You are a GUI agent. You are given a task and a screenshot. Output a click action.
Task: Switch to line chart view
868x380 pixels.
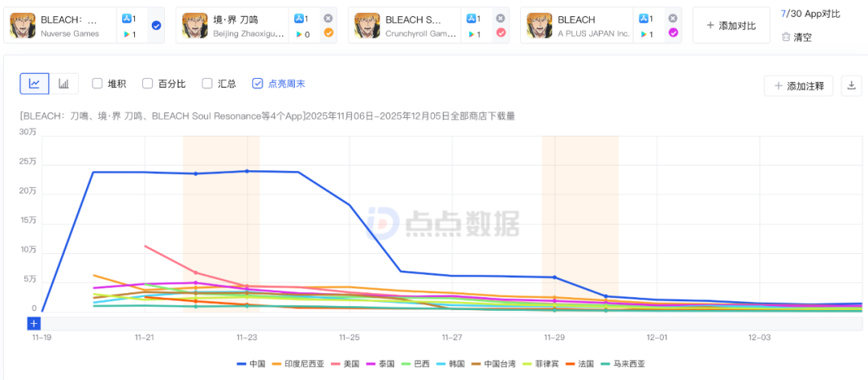coord(35,84)
